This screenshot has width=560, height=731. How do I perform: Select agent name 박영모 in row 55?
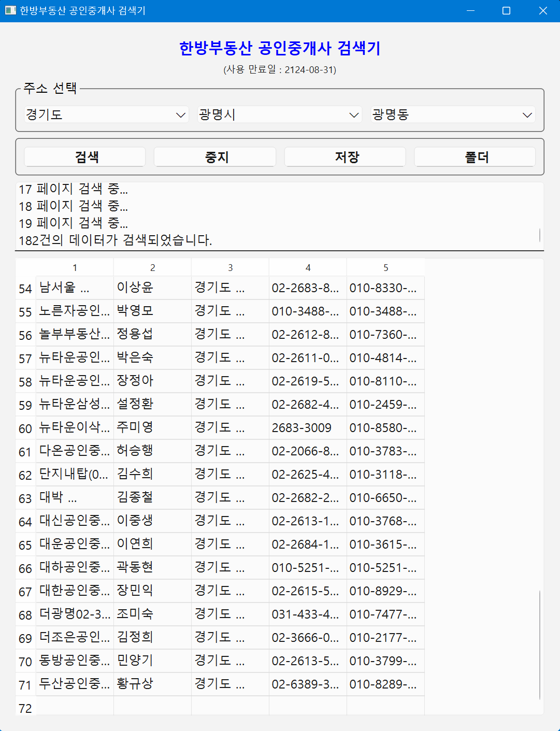pos(152,311)
